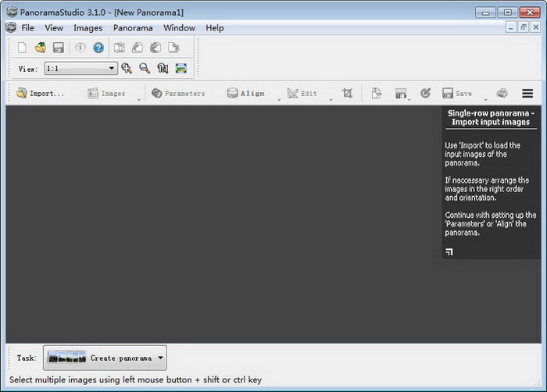Viewport: 547px width, 392px height.
Task: Expand the Save button dropdown arrow
Action: click(485, 100)
